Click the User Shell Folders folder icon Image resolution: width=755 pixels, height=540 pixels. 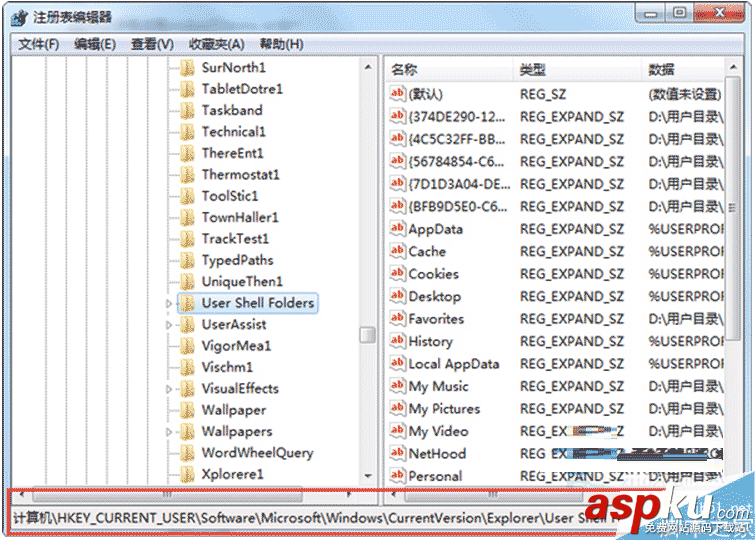tap(187, 303)
